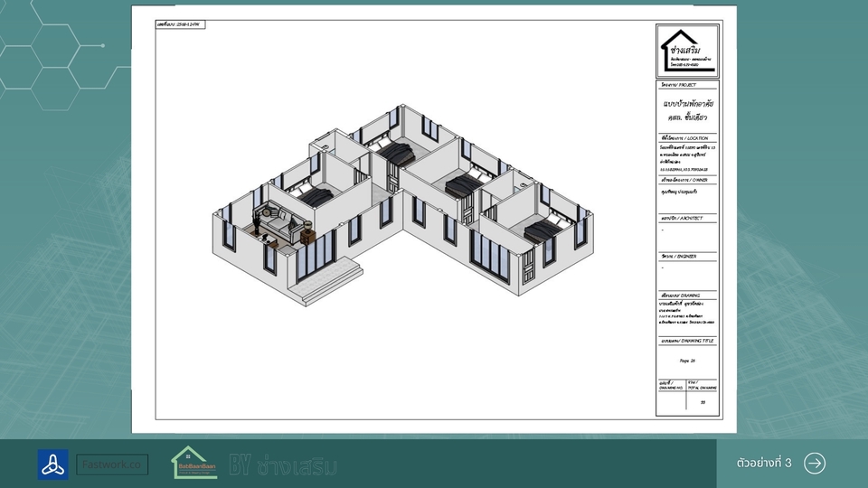Click the 'BY ช่างเสริม' footer text
868x488 pixels.
tap(283, 465)
